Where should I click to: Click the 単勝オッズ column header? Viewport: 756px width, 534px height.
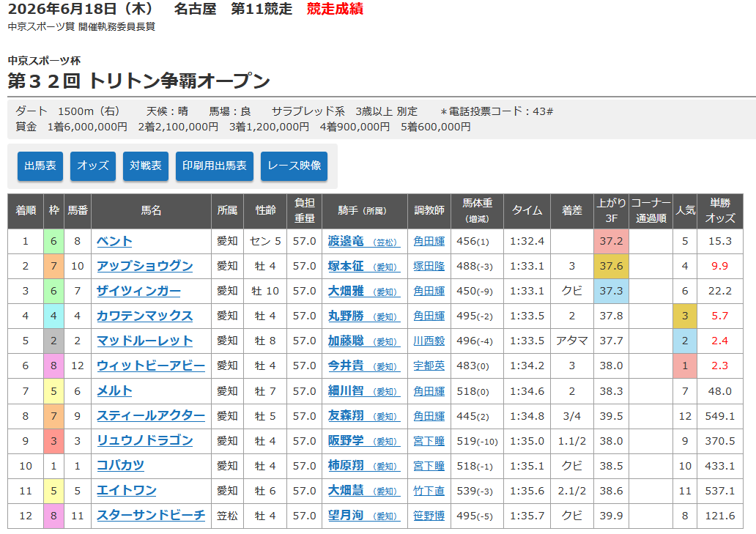point(720,211)
